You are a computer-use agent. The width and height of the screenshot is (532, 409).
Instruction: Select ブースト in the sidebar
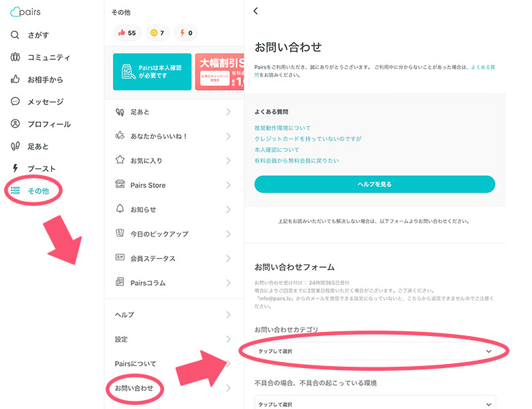[42, 168]
